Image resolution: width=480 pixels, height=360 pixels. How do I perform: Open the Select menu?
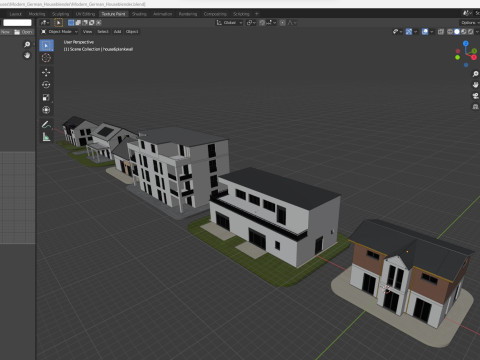click(103, 32)
